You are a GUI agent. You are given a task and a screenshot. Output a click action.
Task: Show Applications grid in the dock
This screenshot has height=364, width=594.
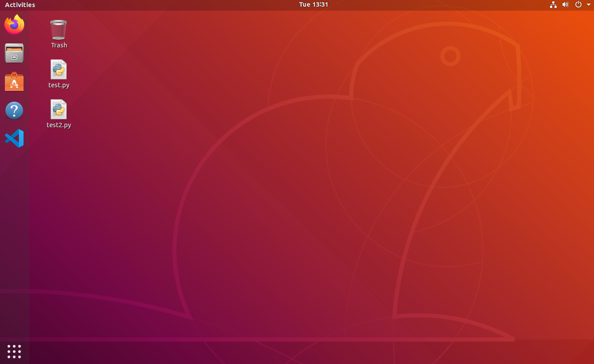click(14, 351)
